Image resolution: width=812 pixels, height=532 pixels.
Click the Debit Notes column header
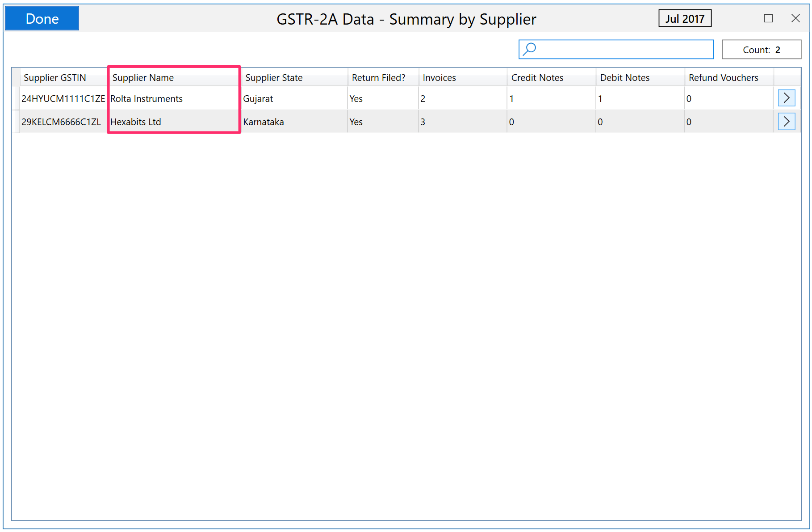click(x=624, y=78)
